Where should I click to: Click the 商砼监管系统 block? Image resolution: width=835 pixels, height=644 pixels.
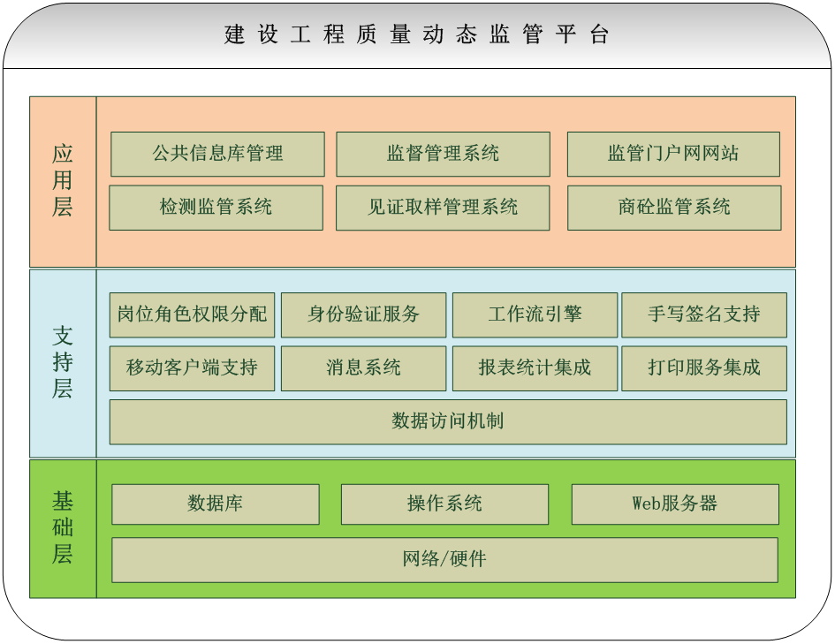point(674,208)
